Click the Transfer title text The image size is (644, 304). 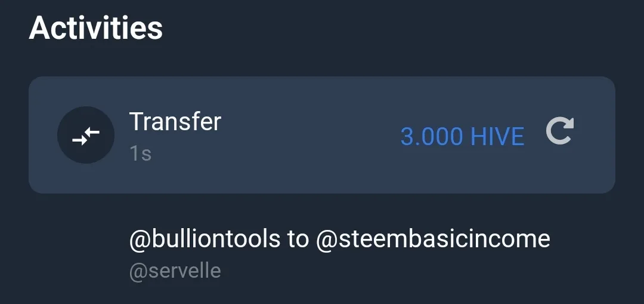coord(175,121)
